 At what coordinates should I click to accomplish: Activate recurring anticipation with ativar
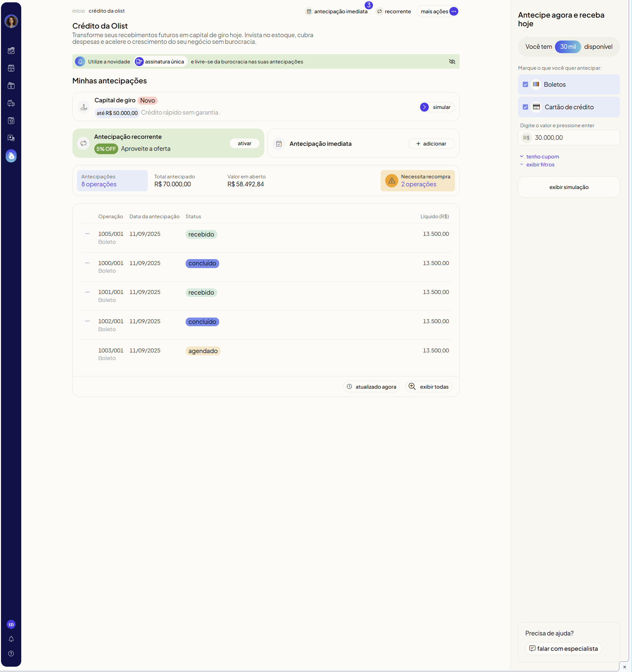point(244,143)
